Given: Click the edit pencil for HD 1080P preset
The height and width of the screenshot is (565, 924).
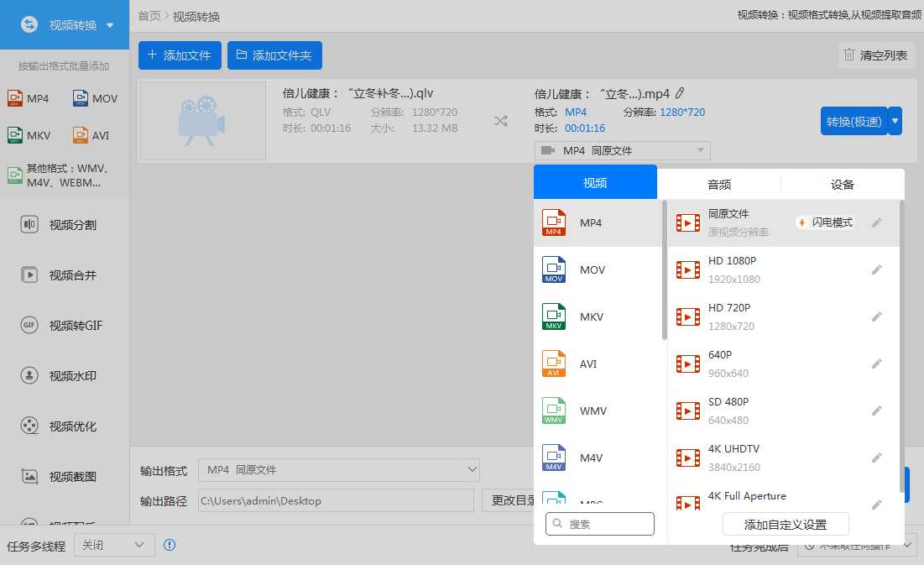Looking at the screenshot, I should (877, 269).
